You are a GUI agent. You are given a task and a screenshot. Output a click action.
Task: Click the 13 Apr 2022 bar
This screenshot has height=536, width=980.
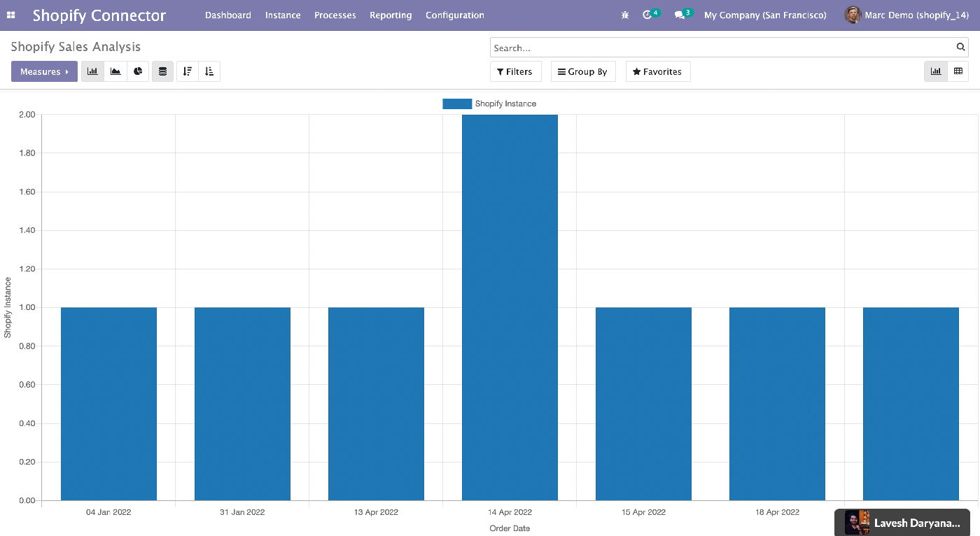376,404
